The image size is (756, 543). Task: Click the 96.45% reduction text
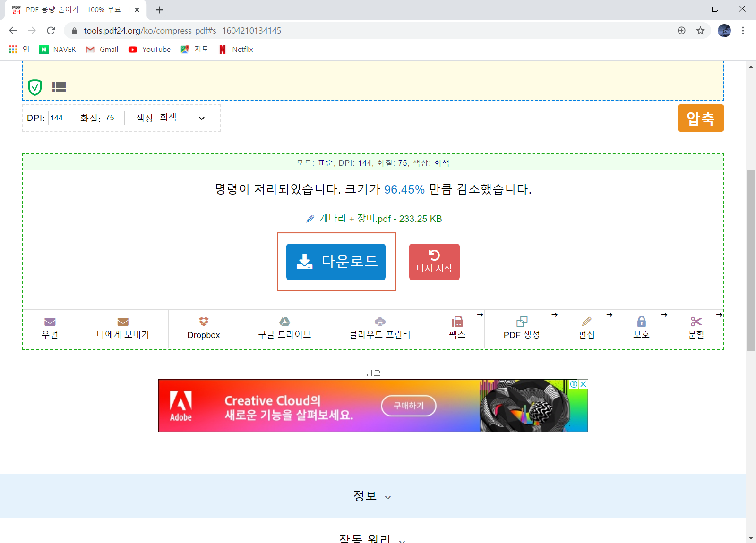(404, 189)
